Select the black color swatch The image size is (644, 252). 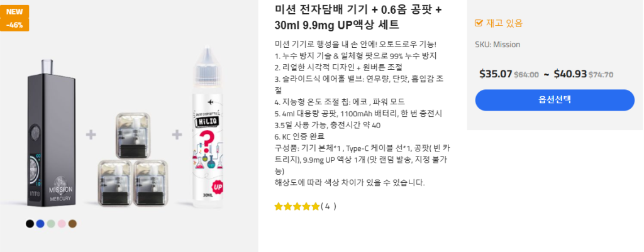(x=30, y=224)
